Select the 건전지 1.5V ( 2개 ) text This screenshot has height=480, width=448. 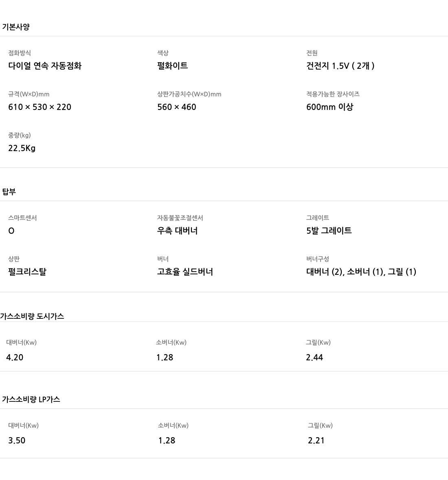340,66
